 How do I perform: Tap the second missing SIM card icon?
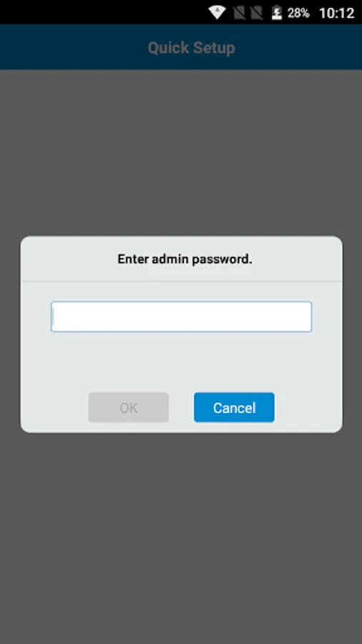click(257, 13)
